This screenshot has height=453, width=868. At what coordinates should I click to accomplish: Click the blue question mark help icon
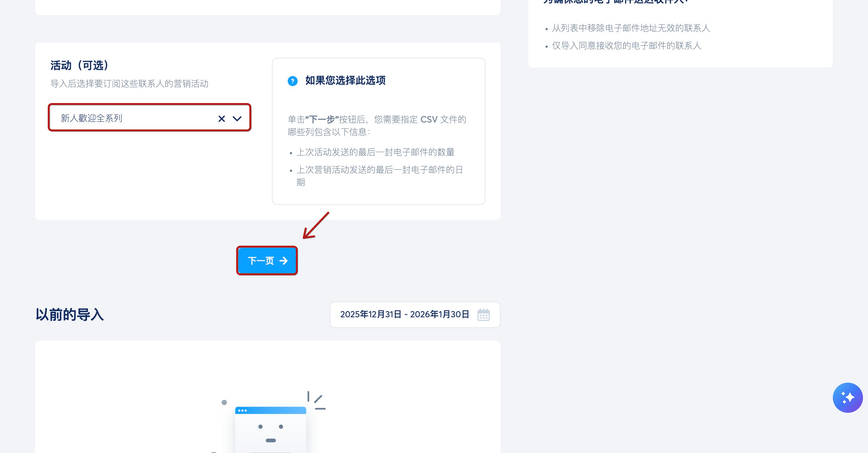tap(292, 81)
